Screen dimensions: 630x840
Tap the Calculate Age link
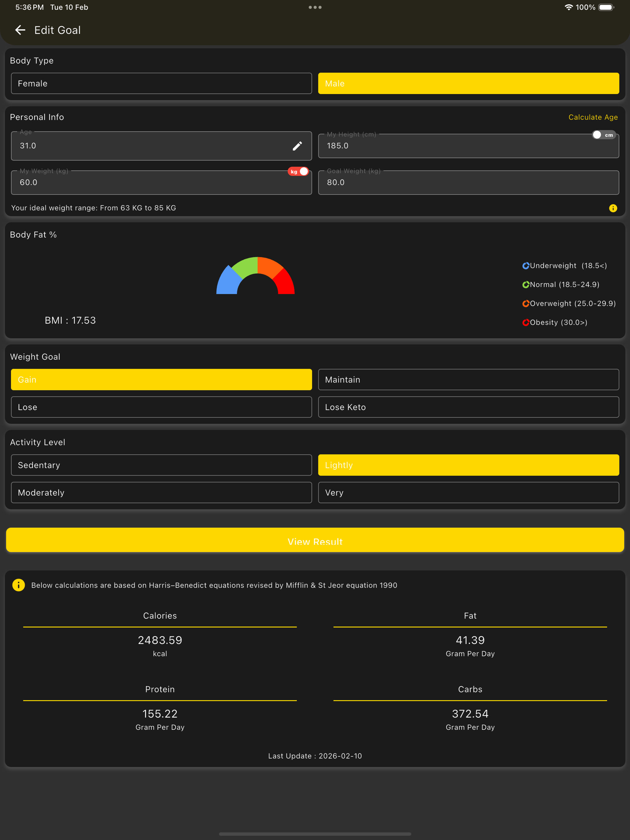[x=593, y=117]
